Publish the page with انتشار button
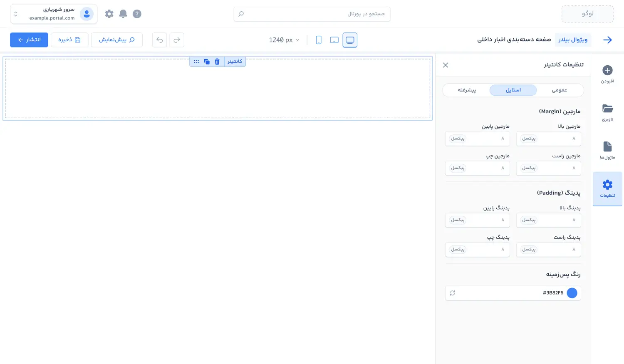The image size is (624, 364). (29, 40)
